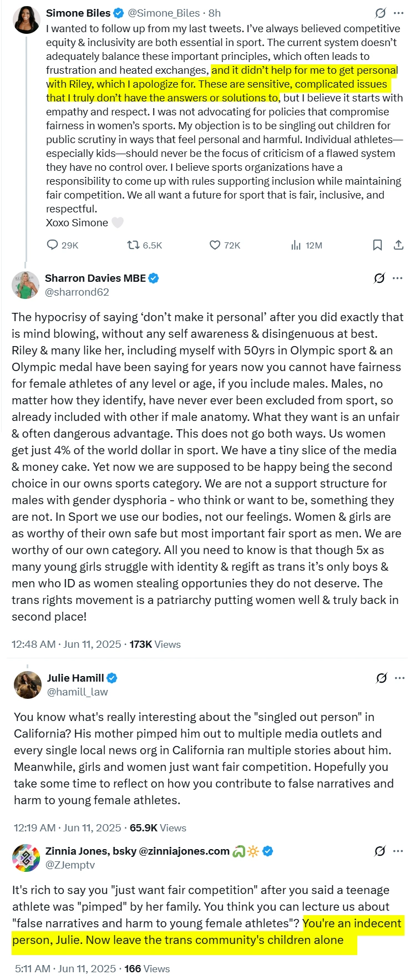Open Simone Biles' profile picture

(x=26, y=19)
